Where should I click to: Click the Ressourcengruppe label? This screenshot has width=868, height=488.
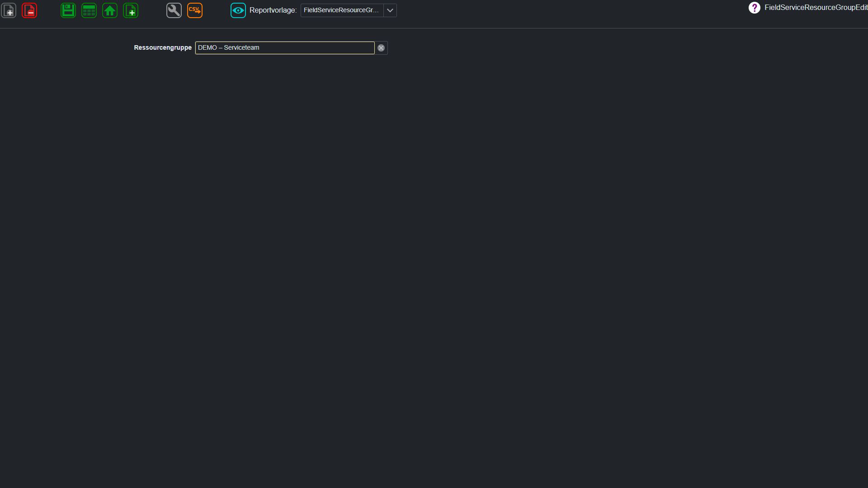(163, 47)
